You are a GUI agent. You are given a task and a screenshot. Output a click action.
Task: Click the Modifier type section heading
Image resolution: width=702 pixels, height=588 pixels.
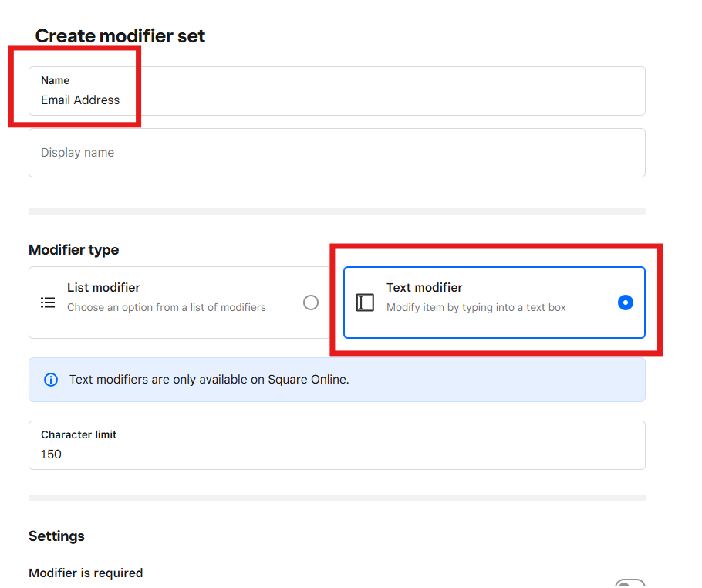click(73, 249)
